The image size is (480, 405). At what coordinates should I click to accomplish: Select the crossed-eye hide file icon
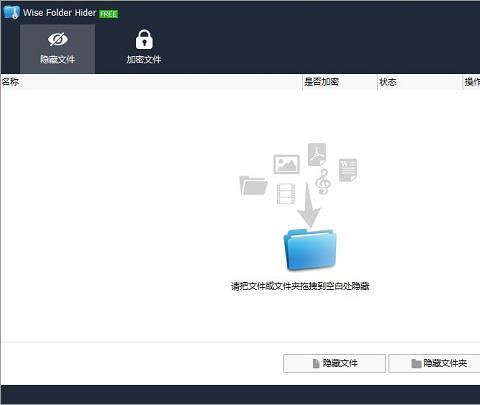click(58, 39)
